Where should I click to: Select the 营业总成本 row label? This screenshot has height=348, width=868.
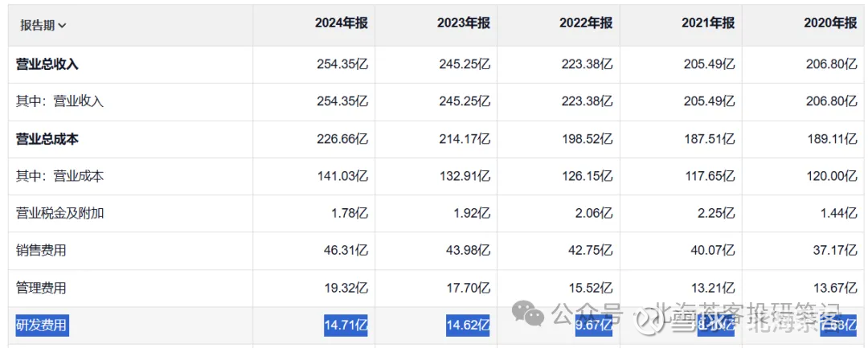pyautogui.click(x=47, y=139)
